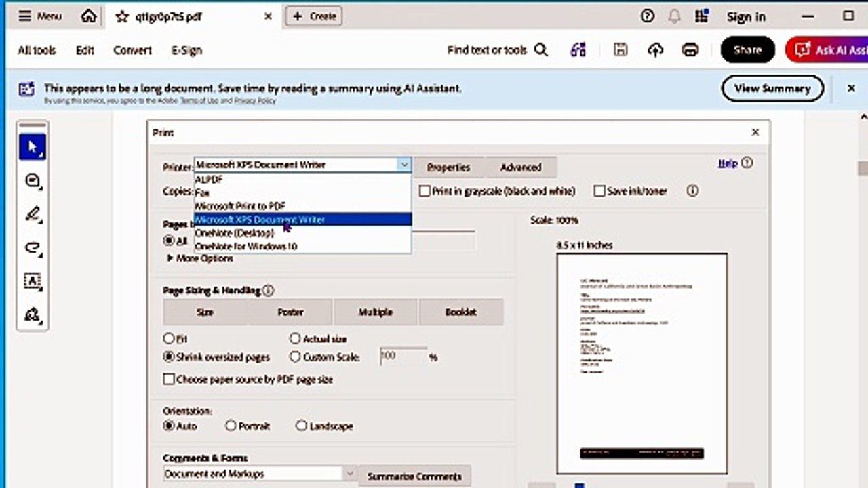Select Portrait orientation radio button

[x=231, y=426]
